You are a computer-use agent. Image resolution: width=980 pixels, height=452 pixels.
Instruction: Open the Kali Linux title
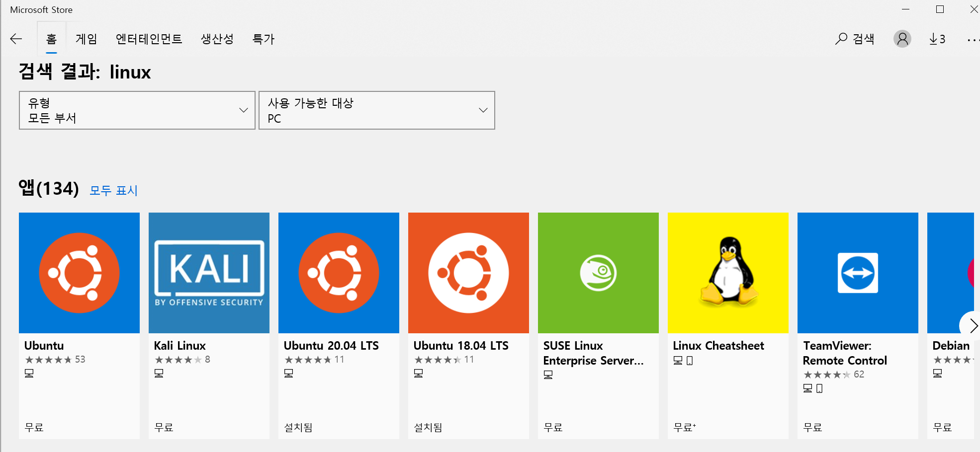click(x=180, y=345)
